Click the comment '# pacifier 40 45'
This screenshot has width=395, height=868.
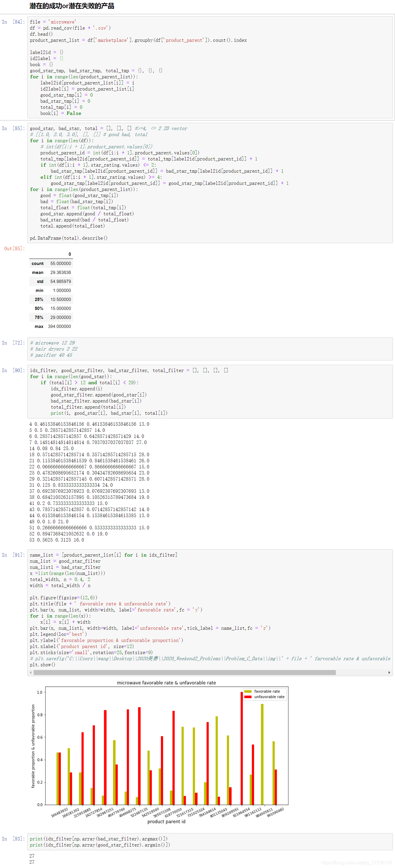tap(51, 355)
